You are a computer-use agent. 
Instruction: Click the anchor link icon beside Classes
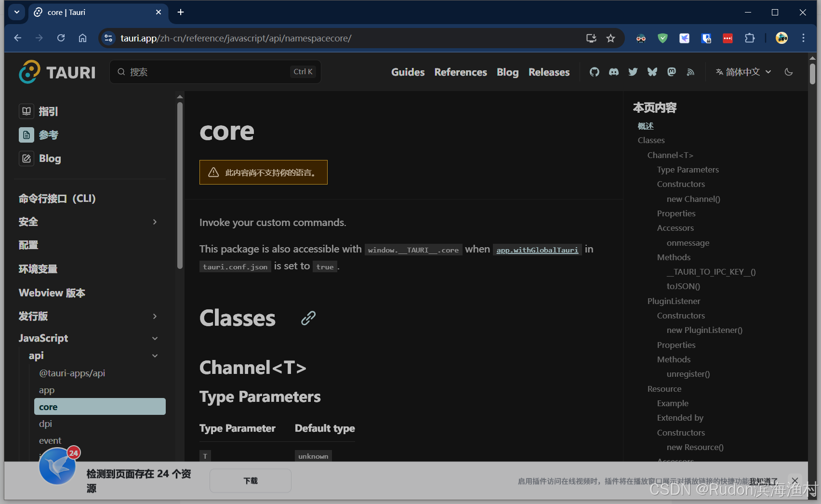(x=308, y=318)
